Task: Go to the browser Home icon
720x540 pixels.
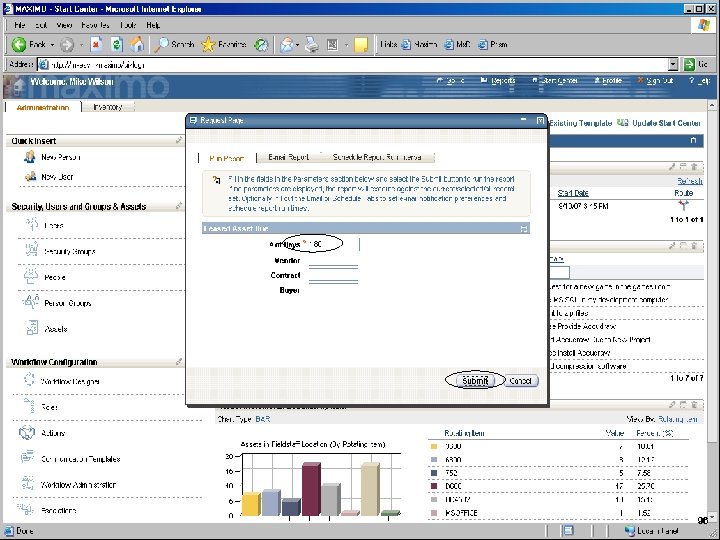Action: click(x=137, y=45)
